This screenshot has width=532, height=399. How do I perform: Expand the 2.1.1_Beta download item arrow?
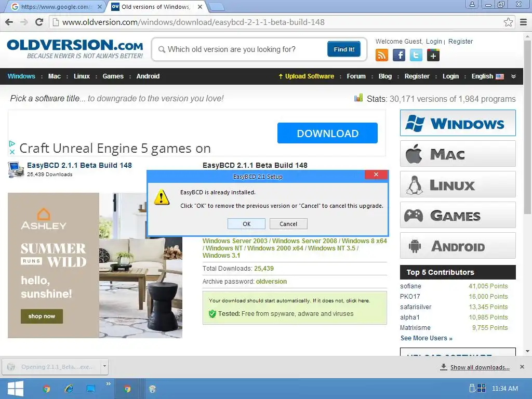(104, 366)
